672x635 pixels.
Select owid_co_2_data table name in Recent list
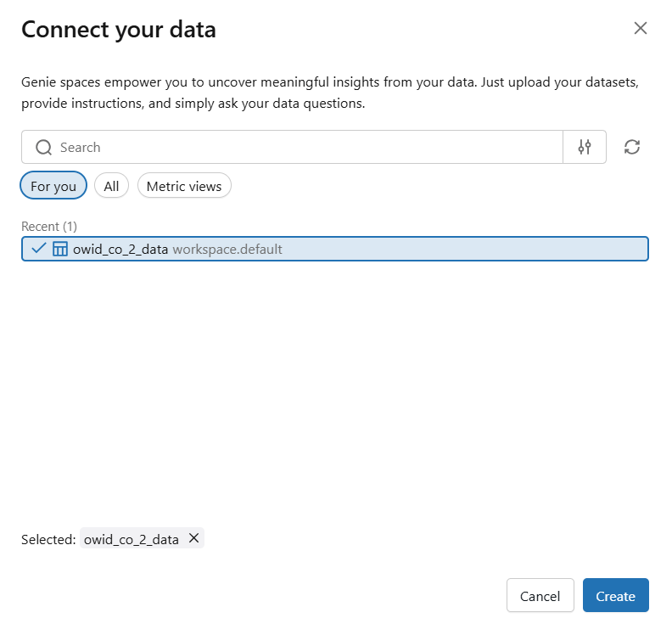(120, 249)
